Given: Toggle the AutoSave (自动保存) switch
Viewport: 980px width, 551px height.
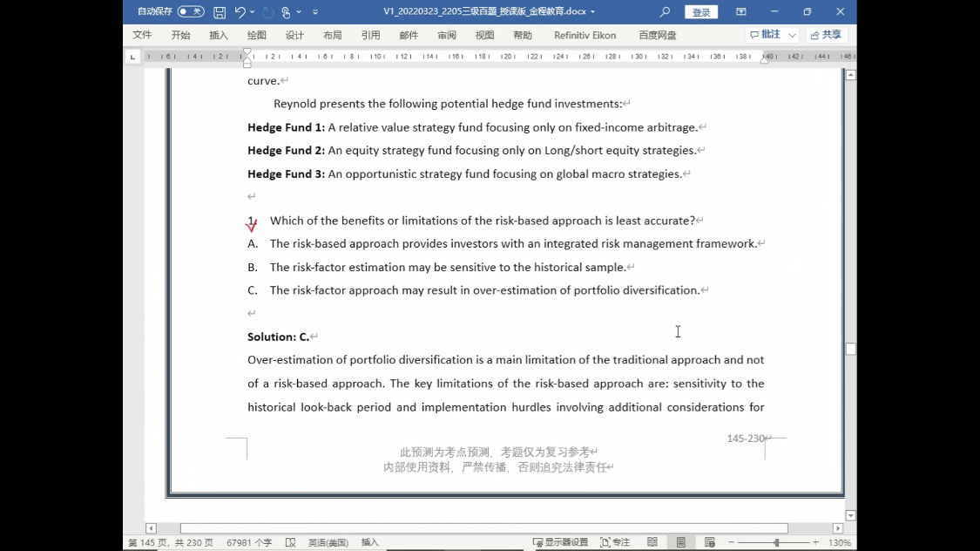Looking at the screenshot, I should click(191, 12).
